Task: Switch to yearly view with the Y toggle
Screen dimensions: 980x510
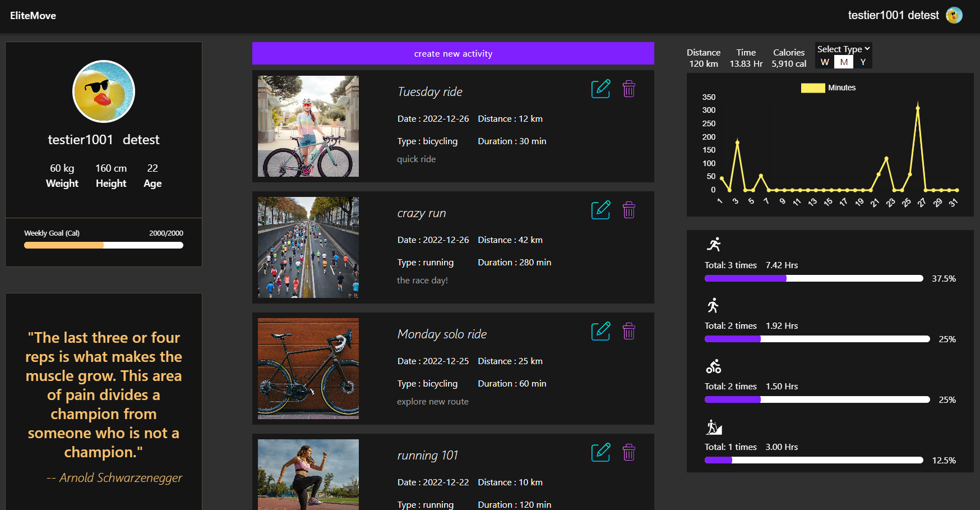Action: coord(863,62)
